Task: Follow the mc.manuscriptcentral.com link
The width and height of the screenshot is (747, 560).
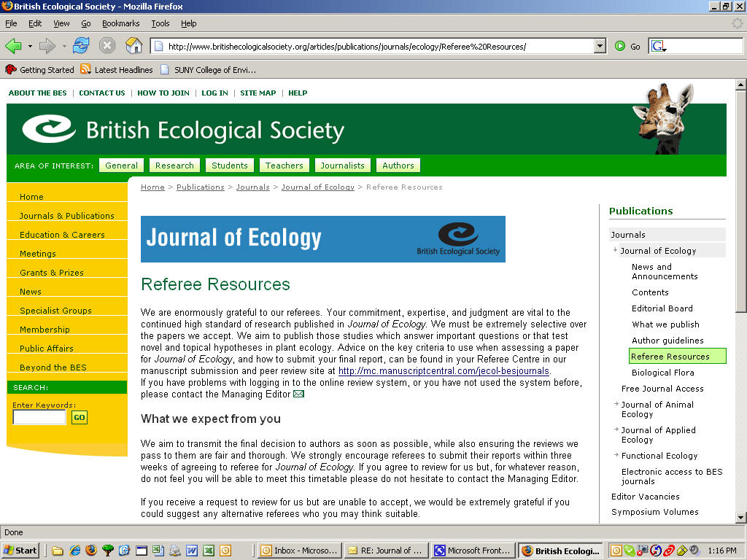Action: [x=444, y=371]
